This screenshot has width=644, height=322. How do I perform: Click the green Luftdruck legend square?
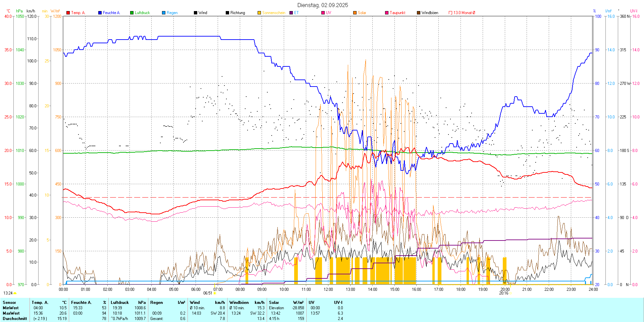132,13
